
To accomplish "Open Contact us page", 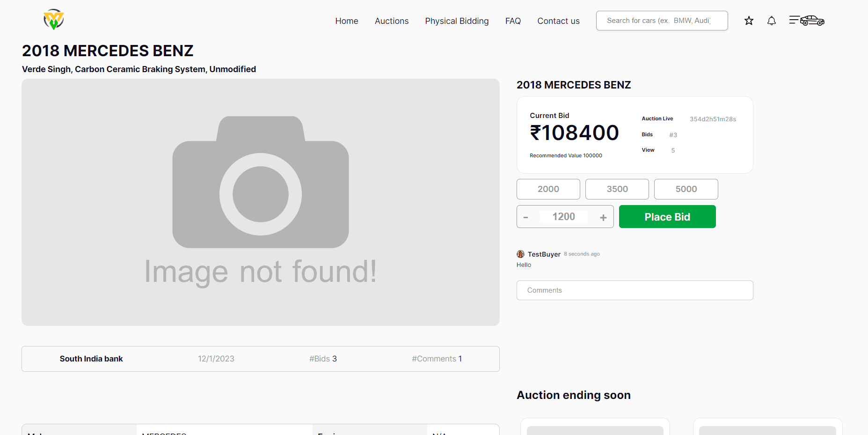I will [558, 21].
